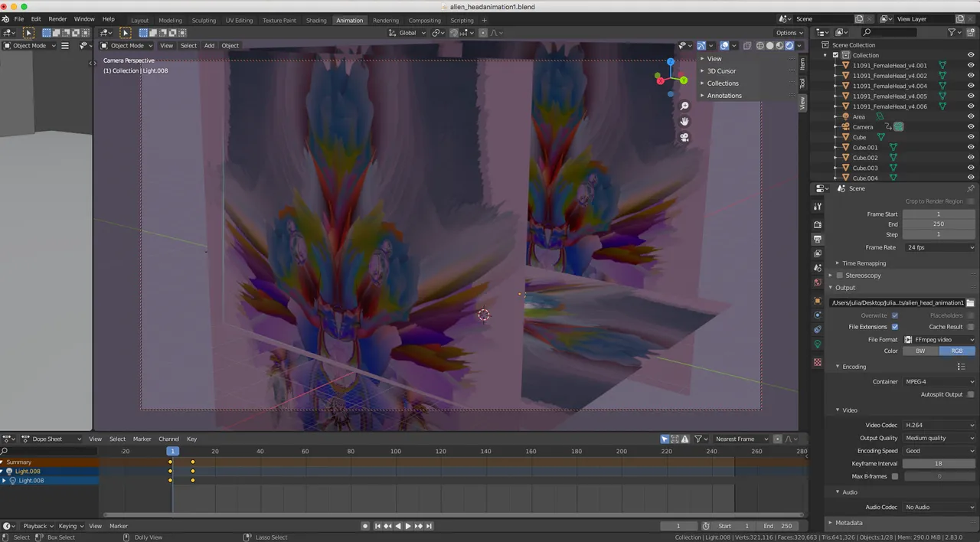Jump to the last frame

pos(429,526)
